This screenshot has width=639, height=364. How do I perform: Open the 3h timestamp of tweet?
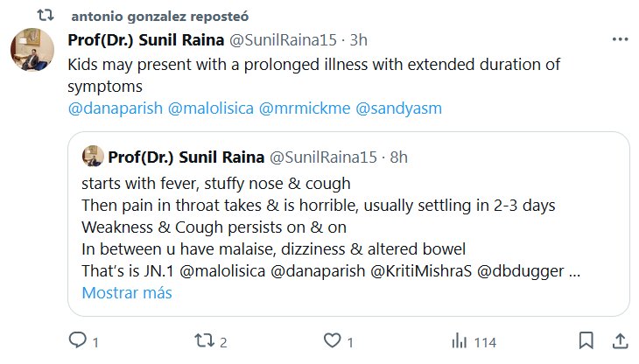coord(359,39)
